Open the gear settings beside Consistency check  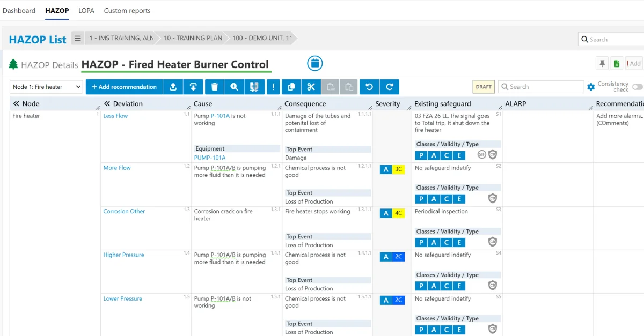[x=591, y=87]
